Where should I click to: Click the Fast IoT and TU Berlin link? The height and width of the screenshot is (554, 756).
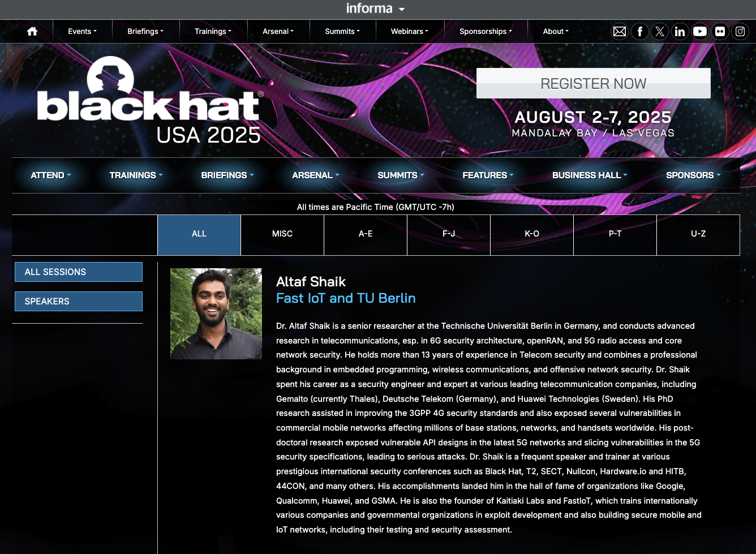pyautogui.click(x=346, y=298)
